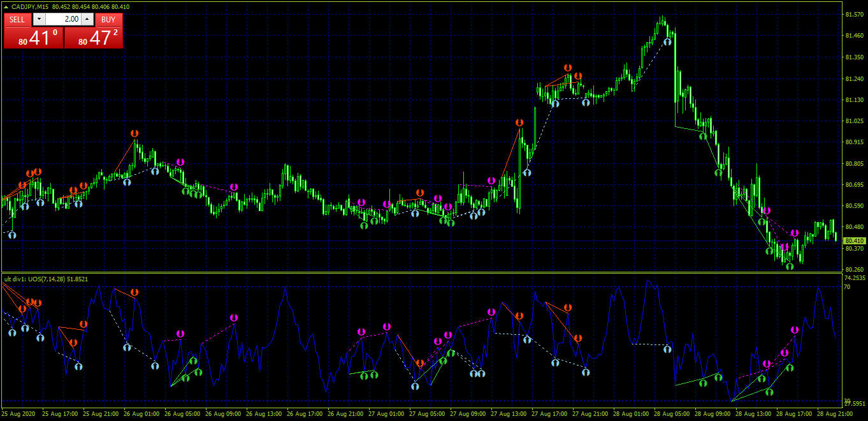Click the orange arrow above the 27 Aug 13:00 spike
The height and width of the screenshot is (421, 868).
tap(519, 122)
